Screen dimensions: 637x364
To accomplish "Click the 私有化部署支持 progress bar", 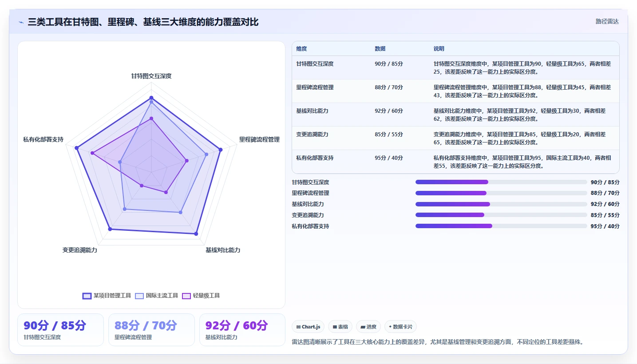I will click(x=501, y=226).
